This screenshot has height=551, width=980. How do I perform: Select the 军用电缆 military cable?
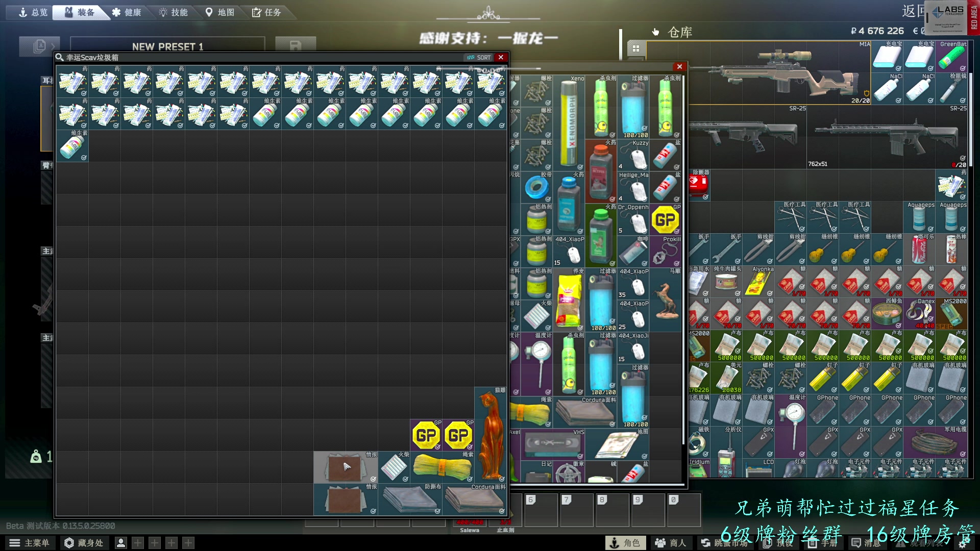936,442
